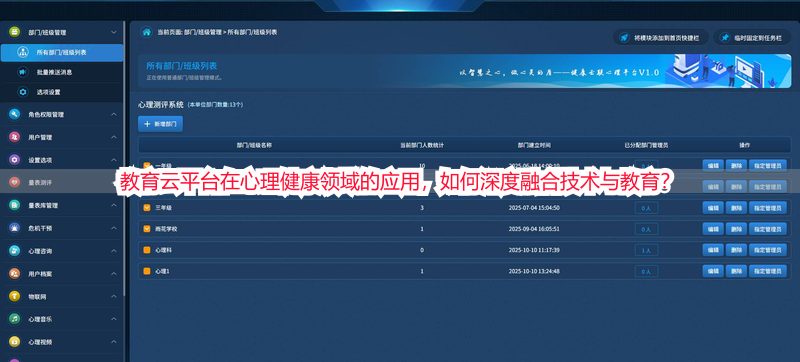Click the home icon in the breadcrumb

tap(146, 32)
